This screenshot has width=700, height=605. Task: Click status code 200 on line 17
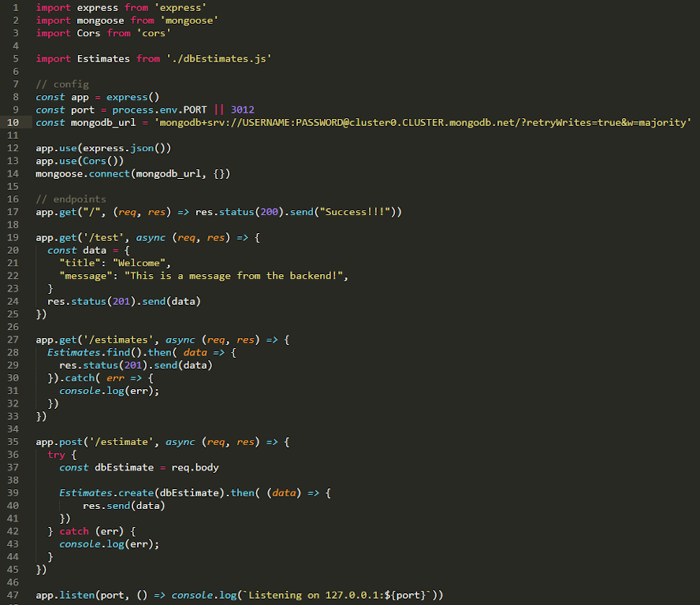point(269,212)
